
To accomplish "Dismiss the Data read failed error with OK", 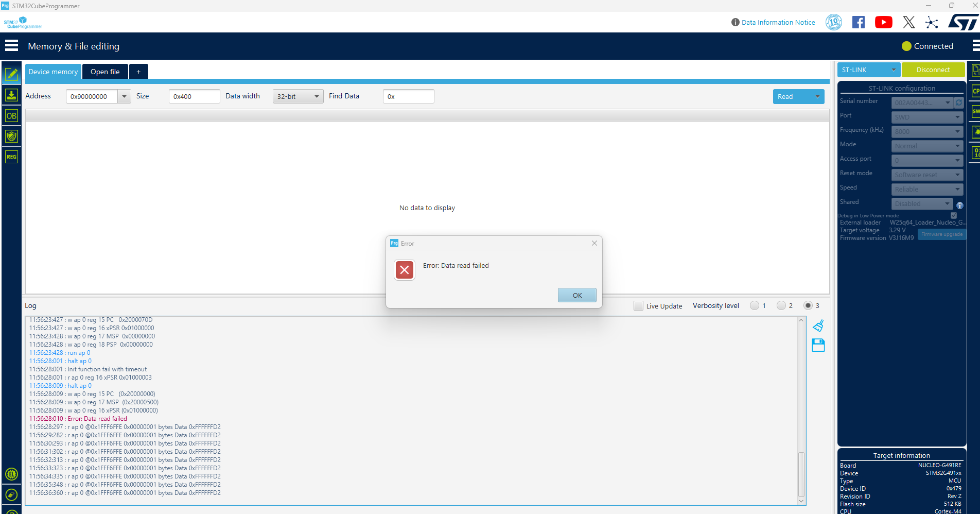I will (577, 295).
